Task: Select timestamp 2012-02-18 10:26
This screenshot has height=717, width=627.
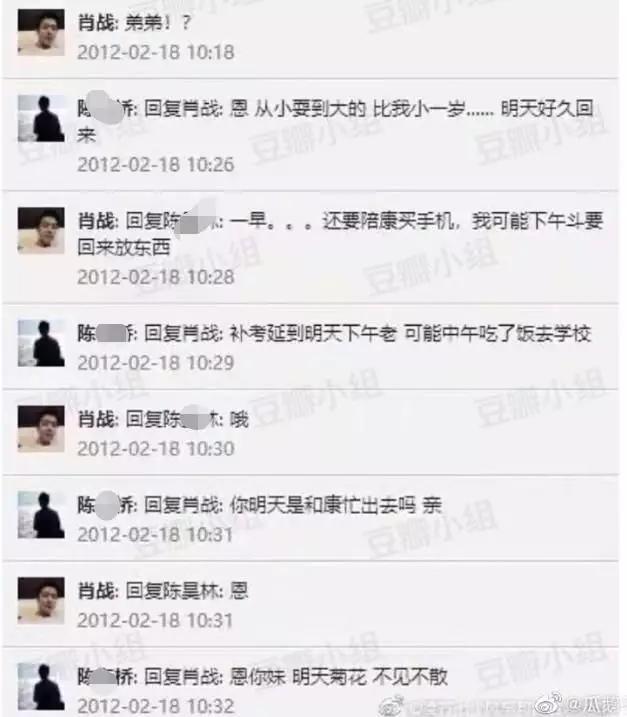Action: click(x=155, y=165)
